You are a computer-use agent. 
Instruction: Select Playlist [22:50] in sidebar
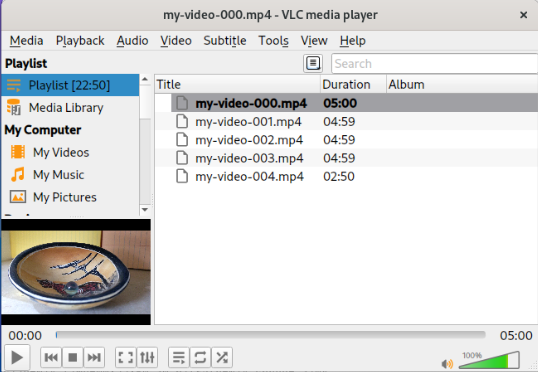pos(70,85)
